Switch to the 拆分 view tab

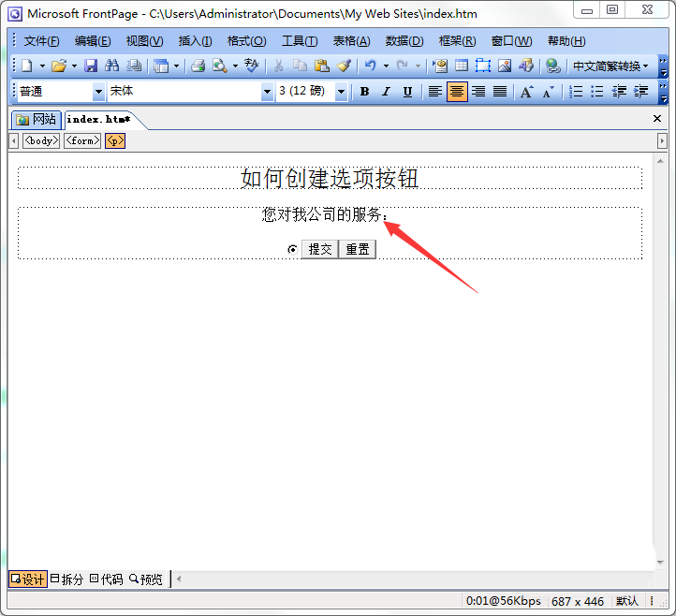pos(66,579)
